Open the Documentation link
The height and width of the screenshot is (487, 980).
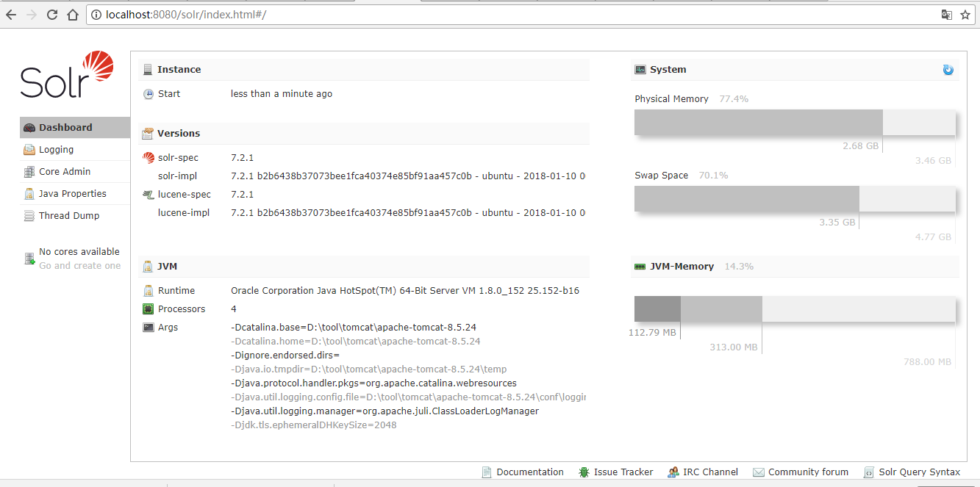(x=523, y=472)
